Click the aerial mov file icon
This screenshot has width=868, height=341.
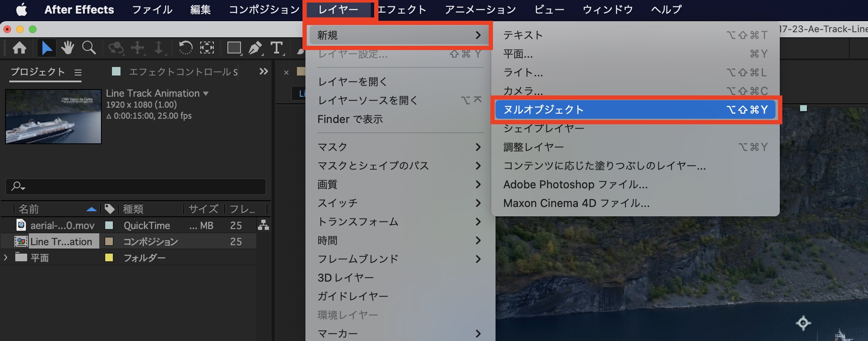pos(21,225)
